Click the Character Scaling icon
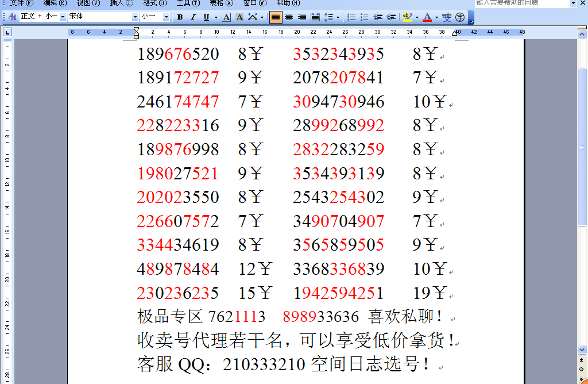Image resolution: width=588 pixels, height=384 pixels. (x=253, y=17)
